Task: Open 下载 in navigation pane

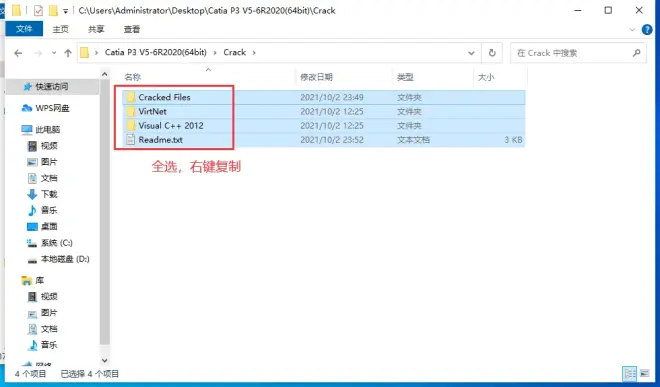Action: [x=49, y=194]
